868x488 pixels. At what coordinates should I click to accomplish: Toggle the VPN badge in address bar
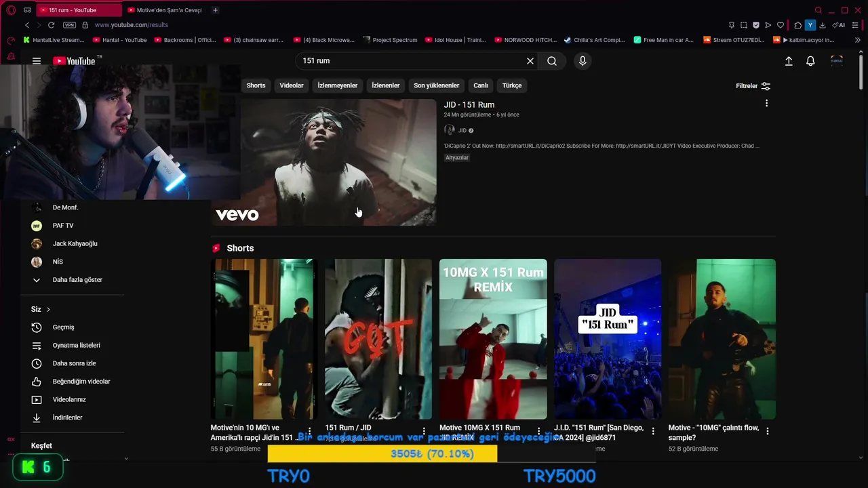[x=69, y=25]
